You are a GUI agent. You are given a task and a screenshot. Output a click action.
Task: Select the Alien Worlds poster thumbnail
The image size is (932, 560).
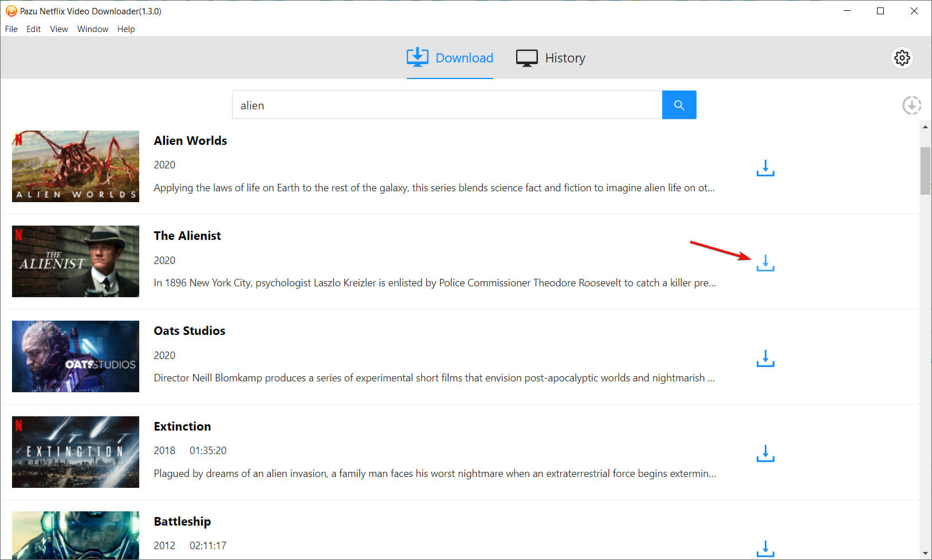pyautogui.click(x=76, y=166)
